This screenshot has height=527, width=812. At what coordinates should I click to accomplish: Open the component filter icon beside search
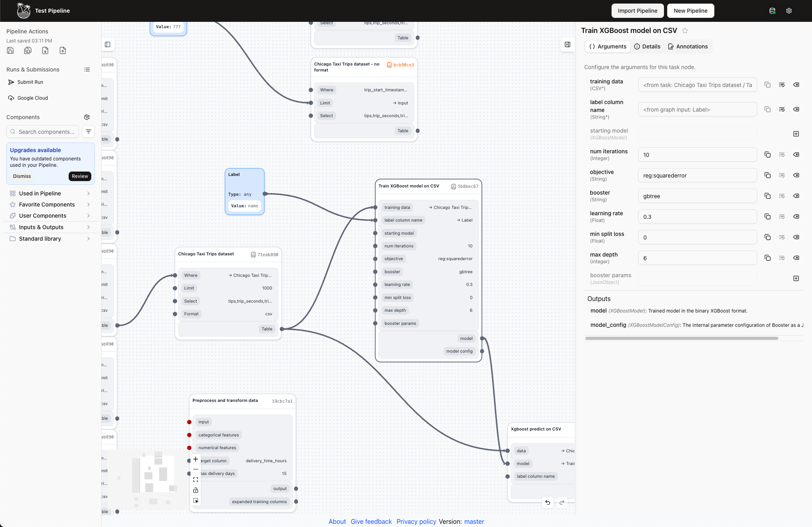click(88, 131)
